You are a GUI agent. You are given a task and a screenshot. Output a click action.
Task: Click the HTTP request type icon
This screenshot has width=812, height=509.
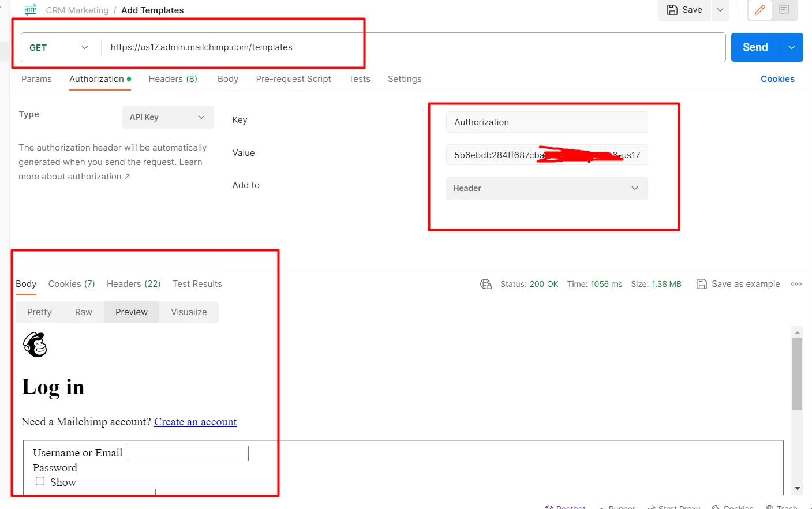coord(31,10)
